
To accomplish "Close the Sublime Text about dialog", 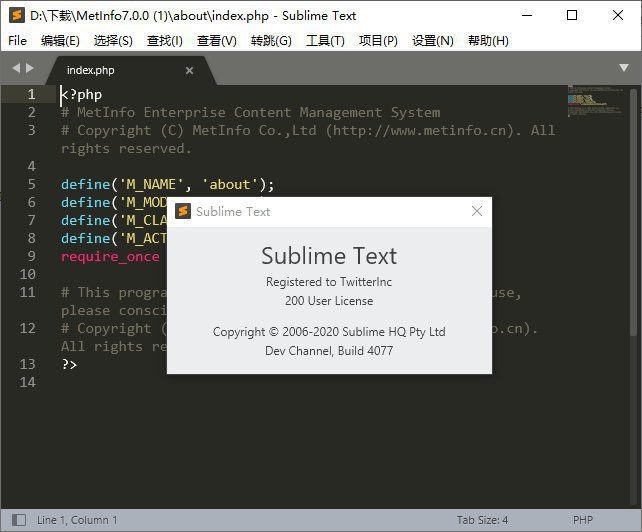I will (x=476, y=211).
